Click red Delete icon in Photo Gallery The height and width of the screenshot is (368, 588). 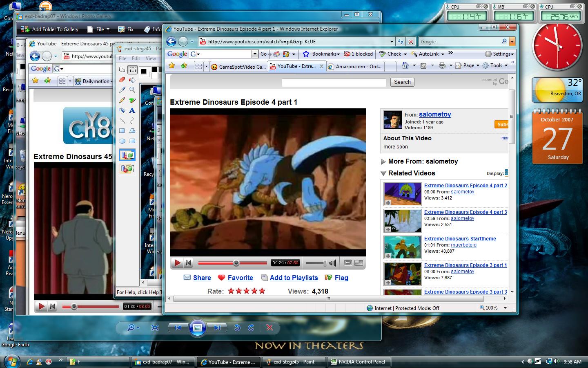pyautogui.click(x=269, y=328)
